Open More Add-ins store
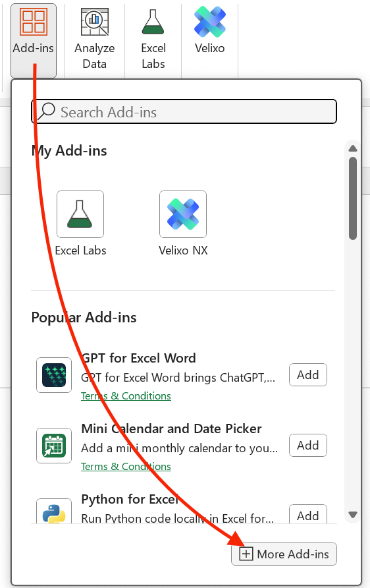Screen dimensions: 370x588 click(284, 554)
